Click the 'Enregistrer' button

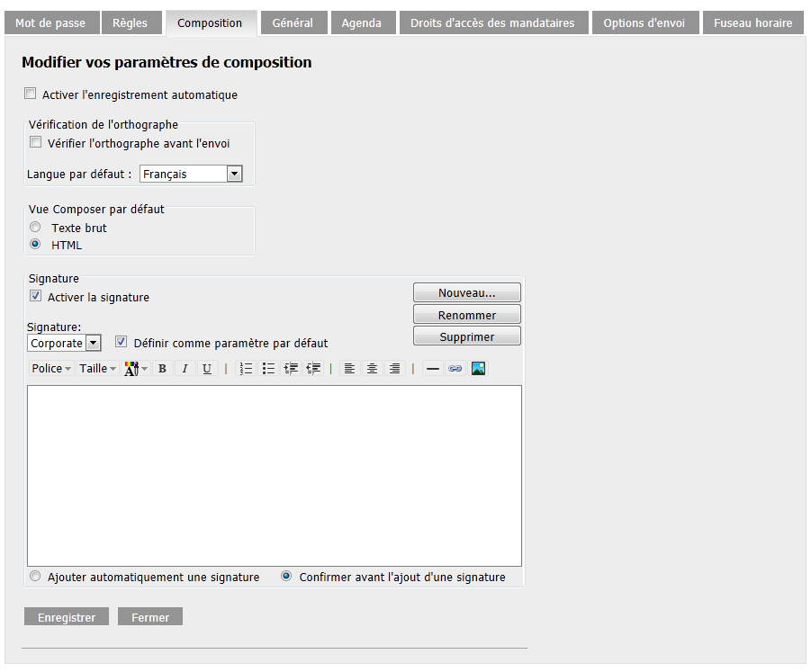click(x=66, y=616)
